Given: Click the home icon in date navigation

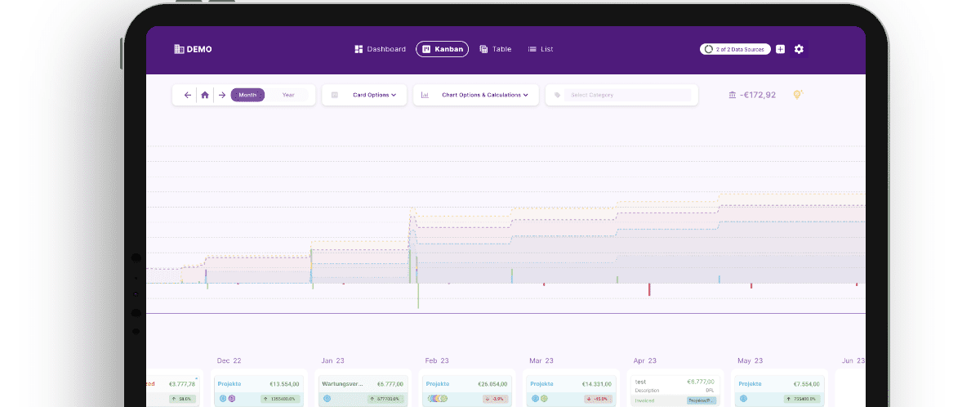Looking at the screenshot, I should [205, 95].
